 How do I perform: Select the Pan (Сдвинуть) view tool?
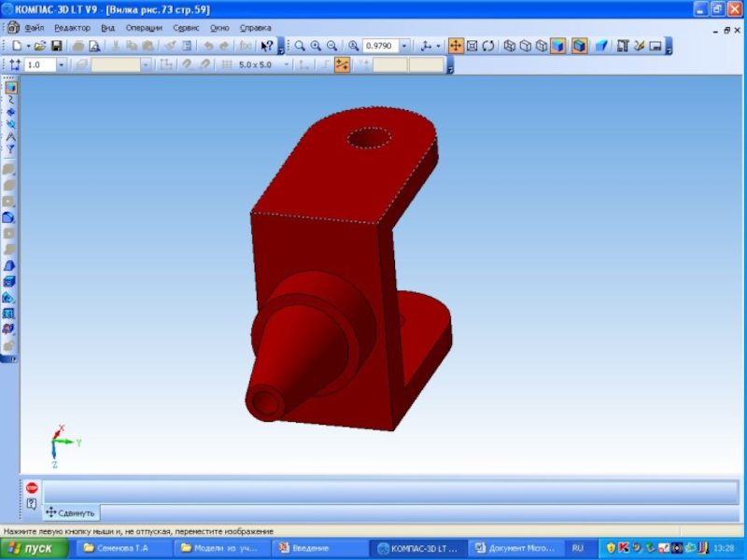pos(456,46)
